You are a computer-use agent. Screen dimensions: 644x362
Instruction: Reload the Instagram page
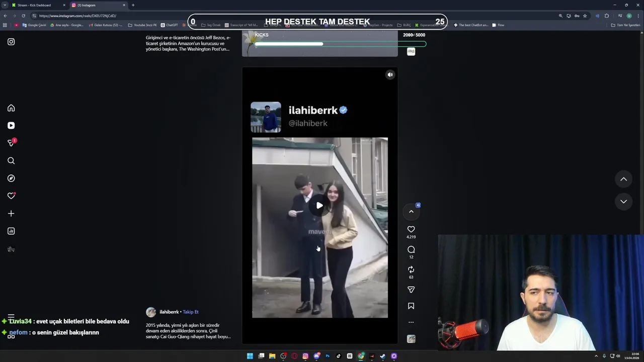(23, 16)
